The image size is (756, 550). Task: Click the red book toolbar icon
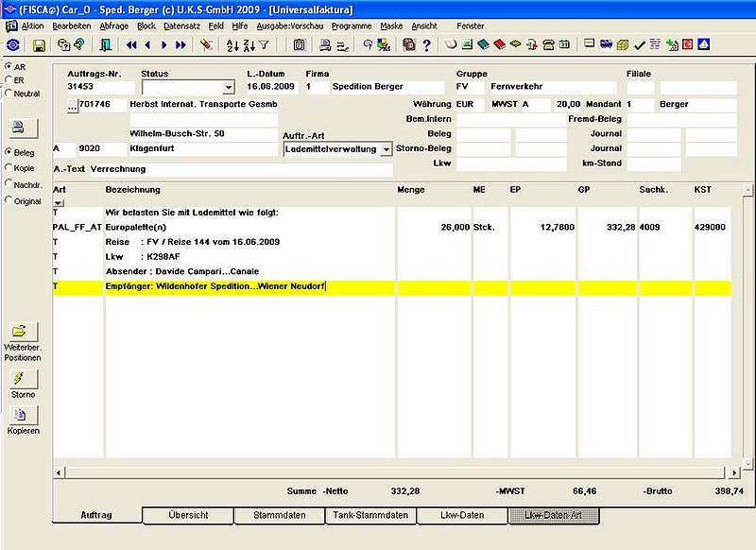click(500, 44)
